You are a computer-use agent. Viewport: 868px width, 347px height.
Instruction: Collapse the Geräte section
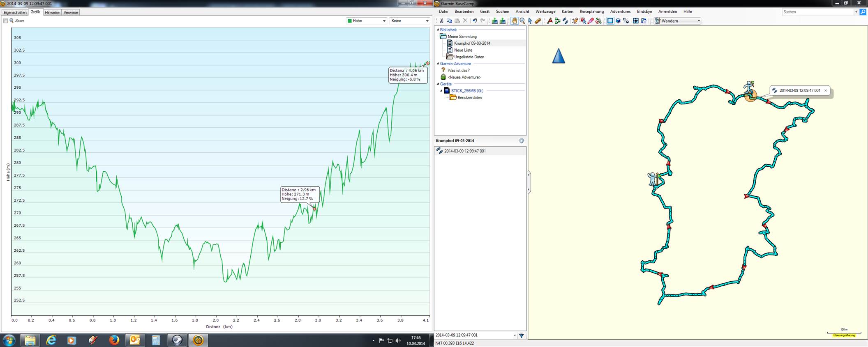pos(438,84)
